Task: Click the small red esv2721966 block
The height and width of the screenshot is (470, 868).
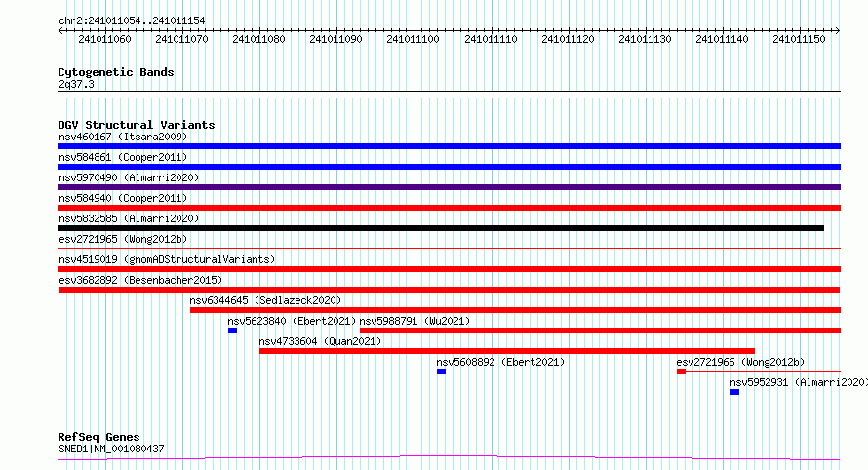Action: (x=681, y=372)
